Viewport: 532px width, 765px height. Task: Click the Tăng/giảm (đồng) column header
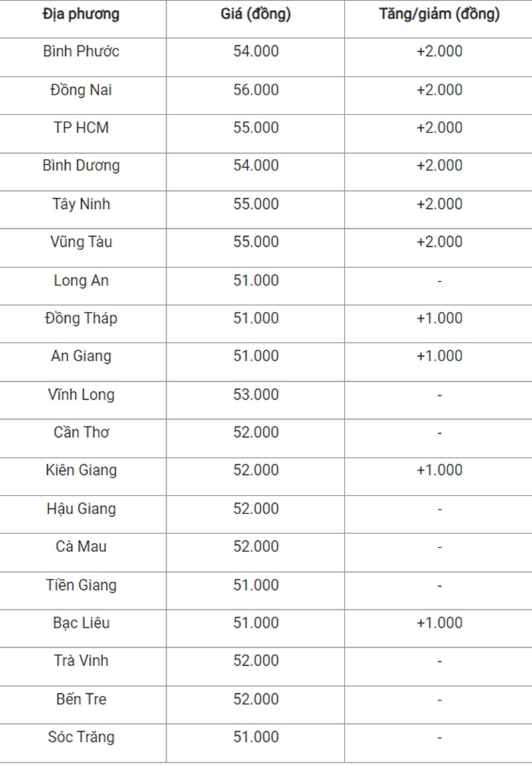(x=440, y=14)
